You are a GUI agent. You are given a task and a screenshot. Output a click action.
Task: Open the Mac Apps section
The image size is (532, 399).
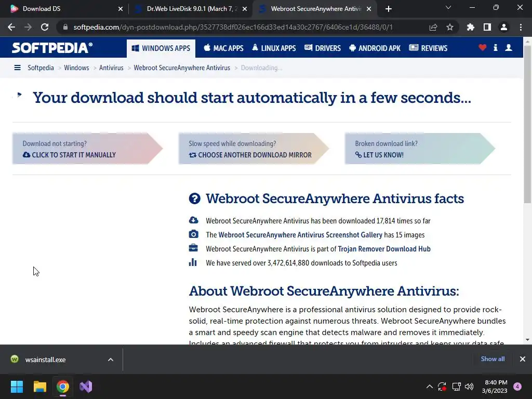coord(223,48)
